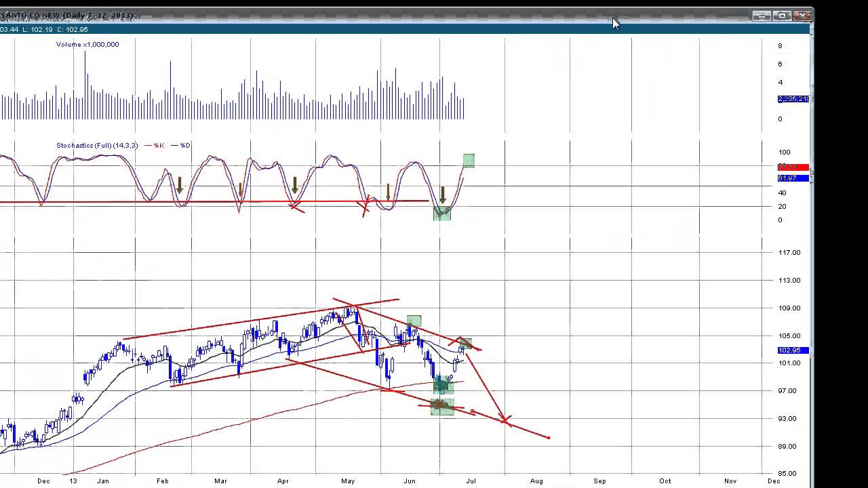Viewport: 868px width, 488px height.
Task: Click the 'L: 102.19' low value
Action: 36,30
